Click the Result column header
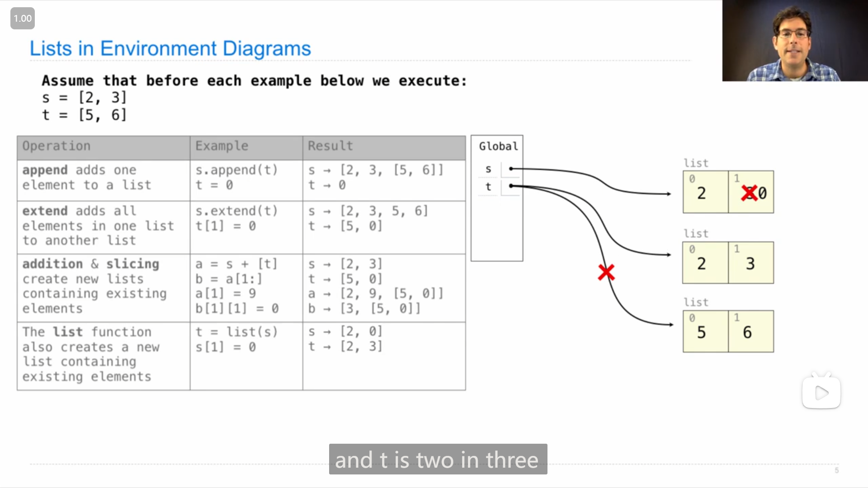This screenshot has width=868, height=488. (x=384, y=145)
